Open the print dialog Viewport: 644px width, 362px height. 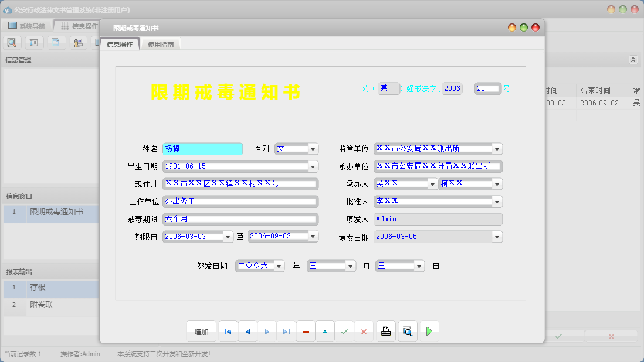click(x=385, y=331)
